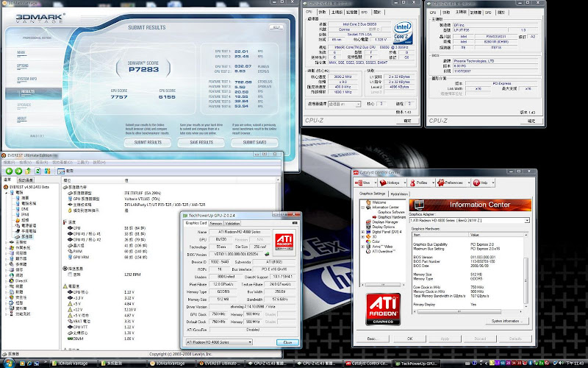Select Graphics Software in Catalyst tree

point(391,212)
